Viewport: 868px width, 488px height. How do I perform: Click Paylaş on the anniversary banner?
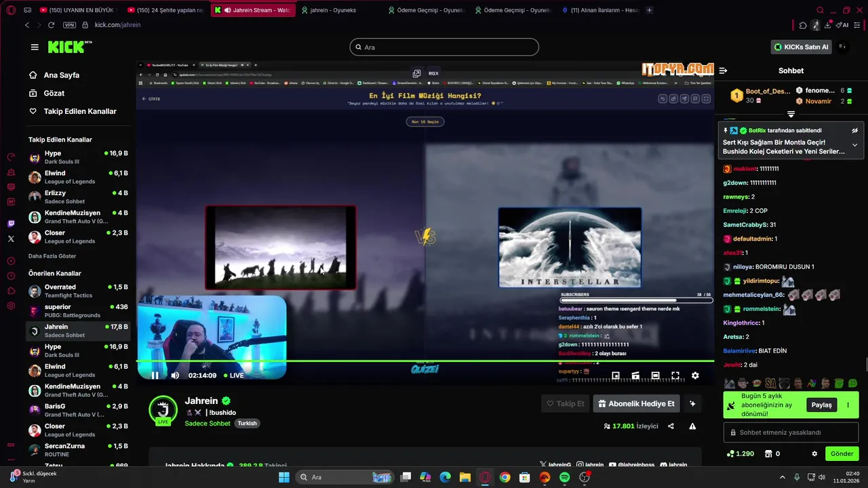tap(821, 405)
